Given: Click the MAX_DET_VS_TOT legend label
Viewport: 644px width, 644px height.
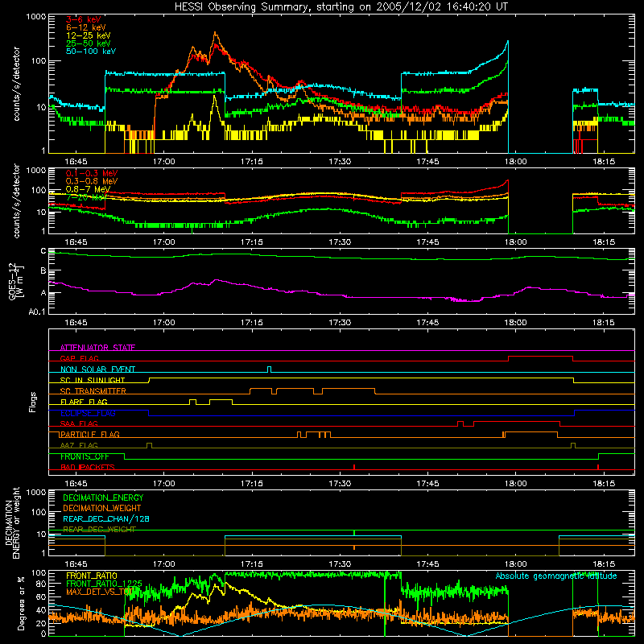Looking at the screenshot, I should tap(98, 592).
